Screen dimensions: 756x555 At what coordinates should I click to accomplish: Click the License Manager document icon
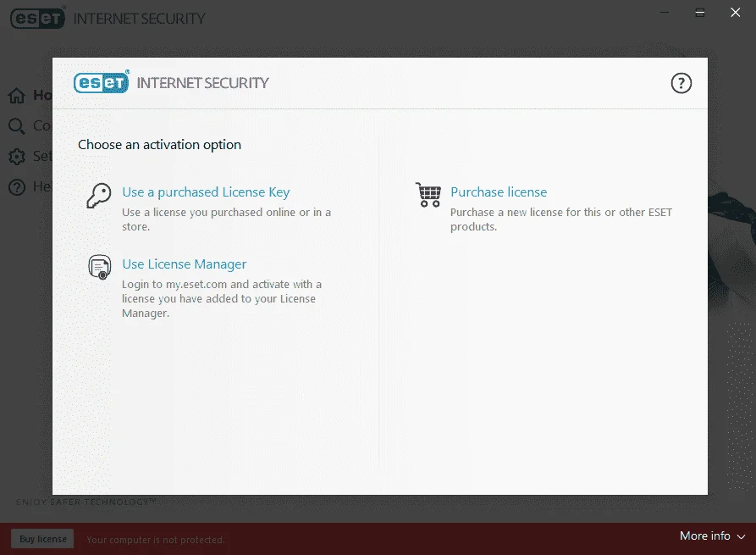pyautogui.click(x=100, y=267)
